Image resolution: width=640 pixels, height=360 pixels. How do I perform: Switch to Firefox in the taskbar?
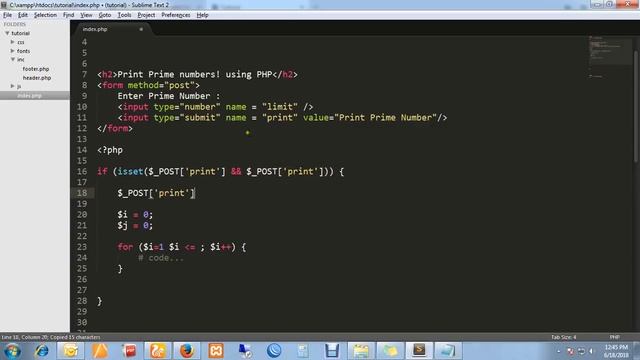click(187, 351)
